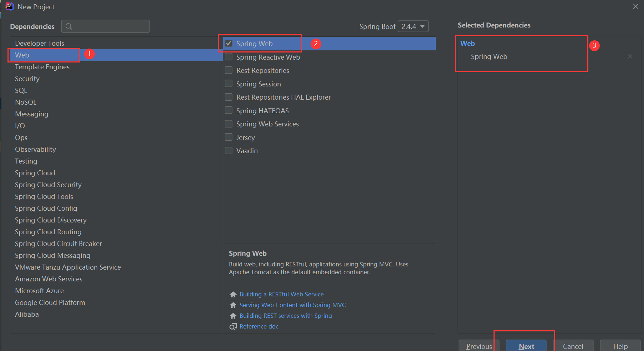Select Spring Cloud Circuit Breaker category
The height and width of the screenshot is (351, 644).
(x=117, y=244)
